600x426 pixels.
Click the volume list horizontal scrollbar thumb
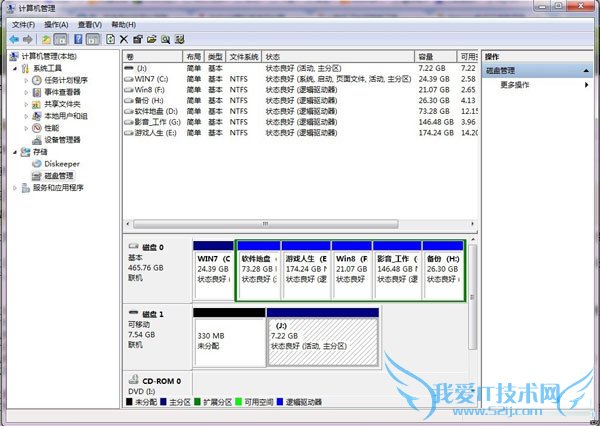pos(266,224)
